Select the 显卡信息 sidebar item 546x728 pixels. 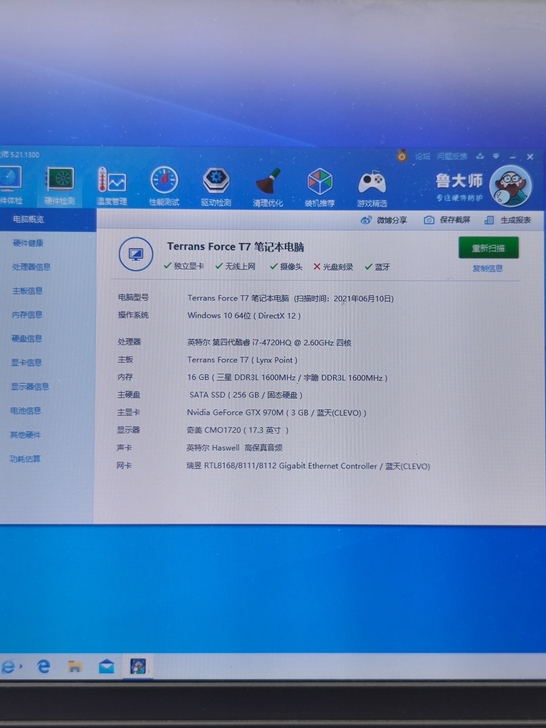26,362
